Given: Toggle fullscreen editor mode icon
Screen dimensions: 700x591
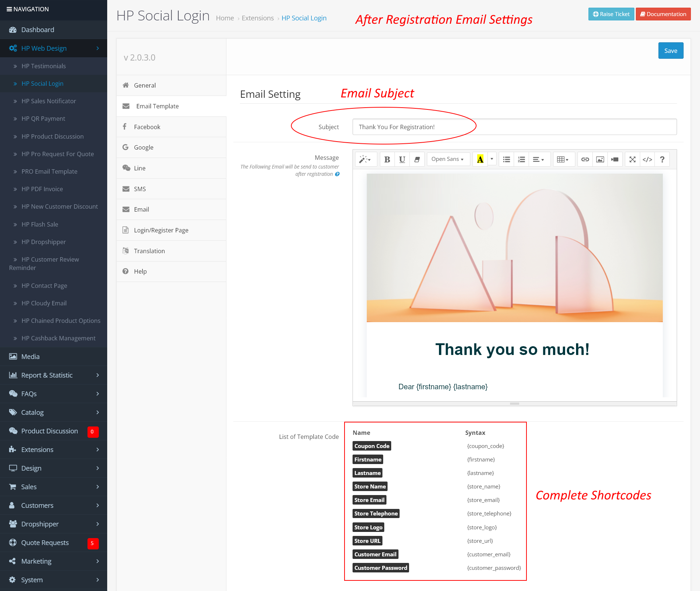Looking at the screenshot, I should 632,159.
